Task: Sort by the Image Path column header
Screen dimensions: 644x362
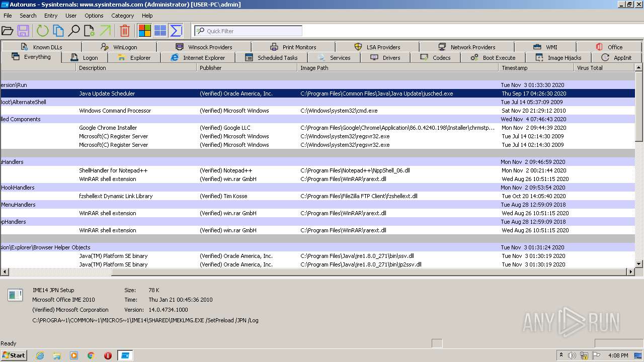Action: [x=398, y=68]
